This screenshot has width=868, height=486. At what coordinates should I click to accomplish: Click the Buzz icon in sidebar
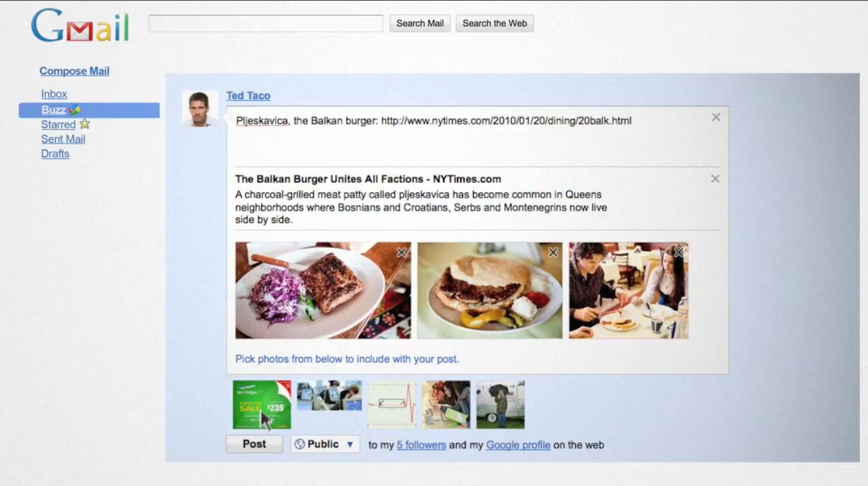click(x=75, y=110)
